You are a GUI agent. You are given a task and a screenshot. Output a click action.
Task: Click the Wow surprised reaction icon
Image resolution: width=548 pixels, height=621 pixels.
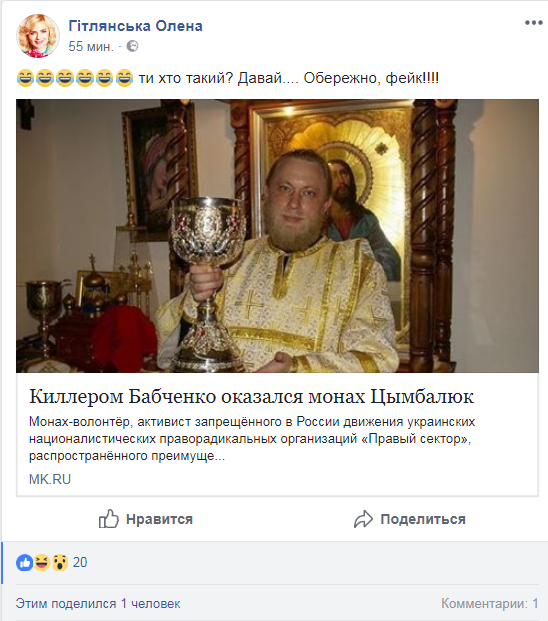(60, 562)
